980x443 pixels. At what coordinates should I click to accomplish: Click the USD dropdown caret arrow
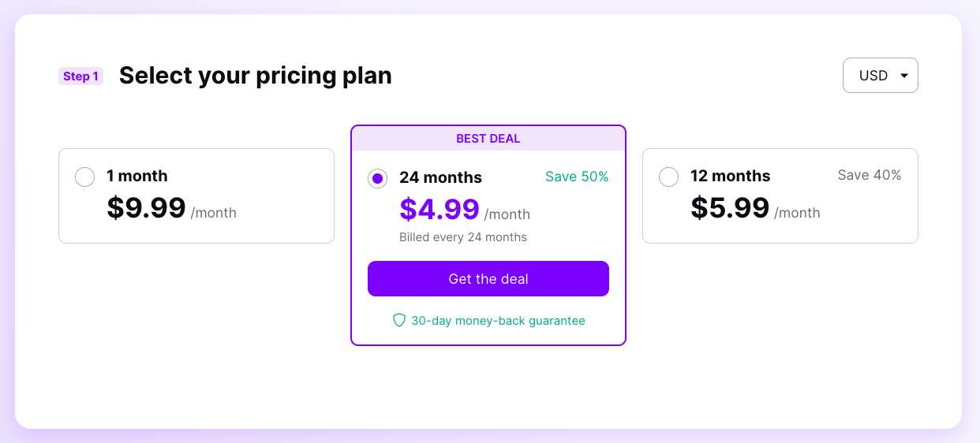click(x=904, y=76)
